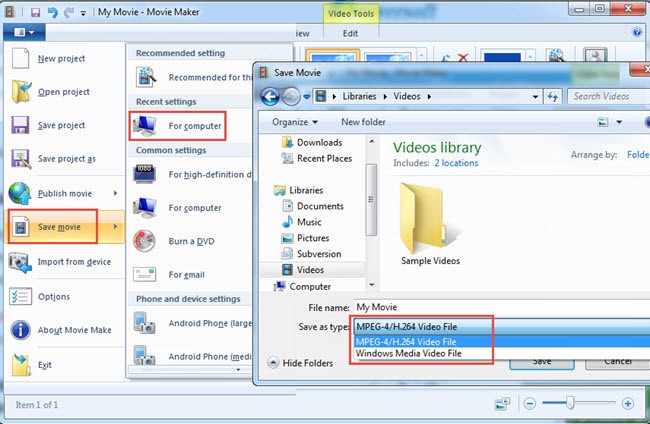Image resolution: width=650 pixels, height=424 pixels.
Task: Open About Movie Maker entry
Action: [x=65, y=330]
